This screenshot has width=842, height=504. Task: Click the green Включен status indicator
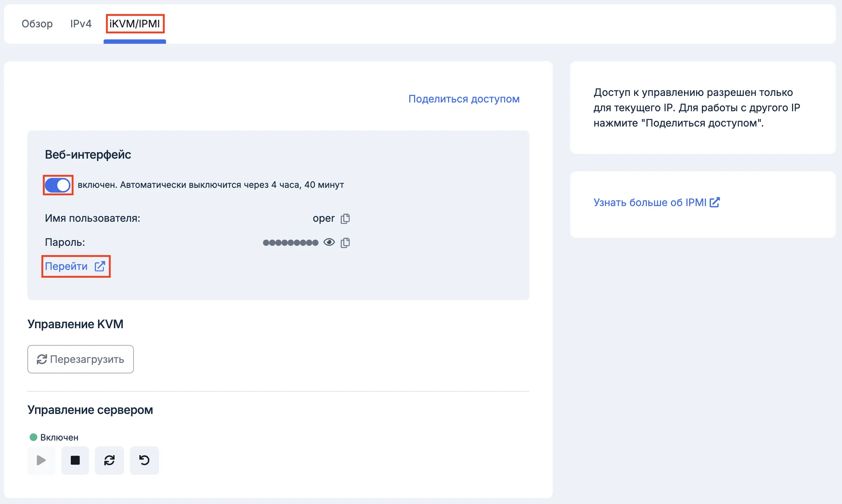pos(34,437)
